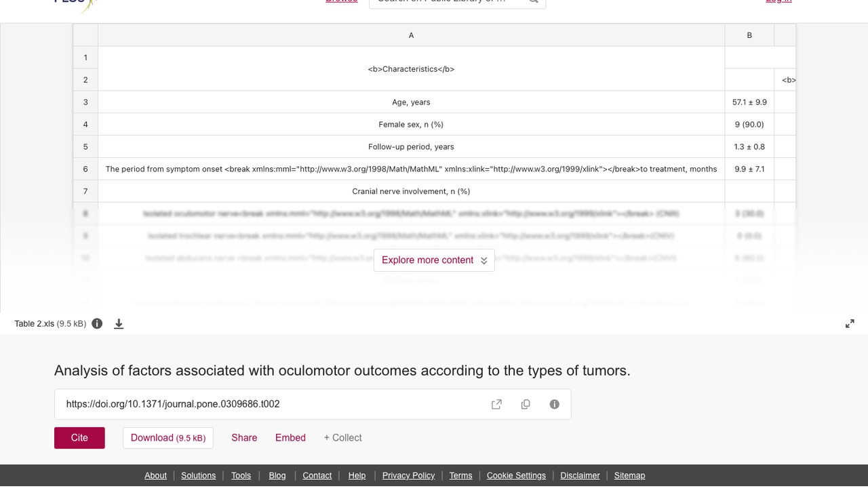Select row header 3 in the table
This screenshot has height=488, width=868.
point(85,102)
